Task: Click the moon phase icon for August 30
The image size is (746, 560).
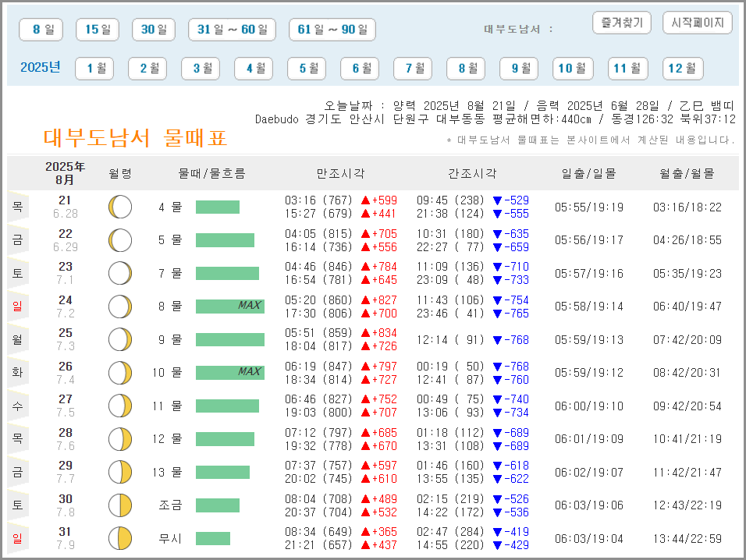Action: 119,505
